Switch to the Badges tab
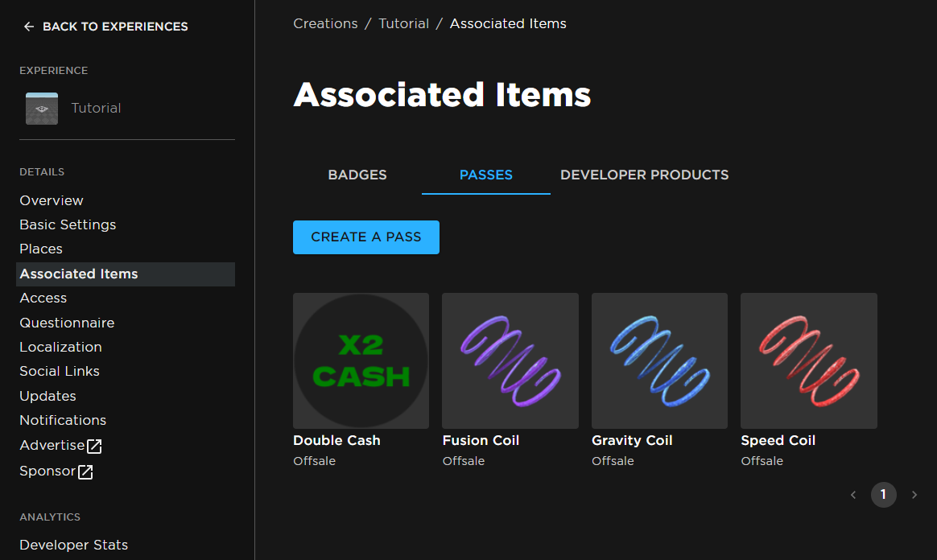 click(357, 175)
